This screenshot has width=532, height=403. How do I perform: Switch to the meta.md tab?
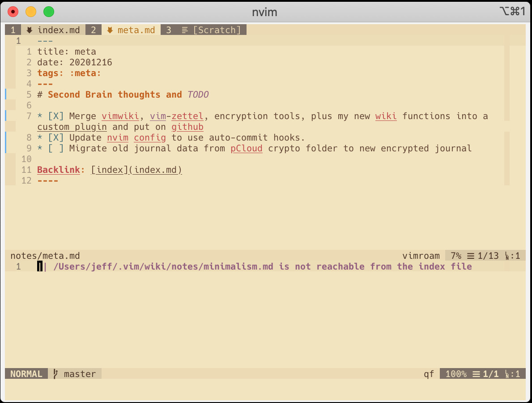(136, 30)
